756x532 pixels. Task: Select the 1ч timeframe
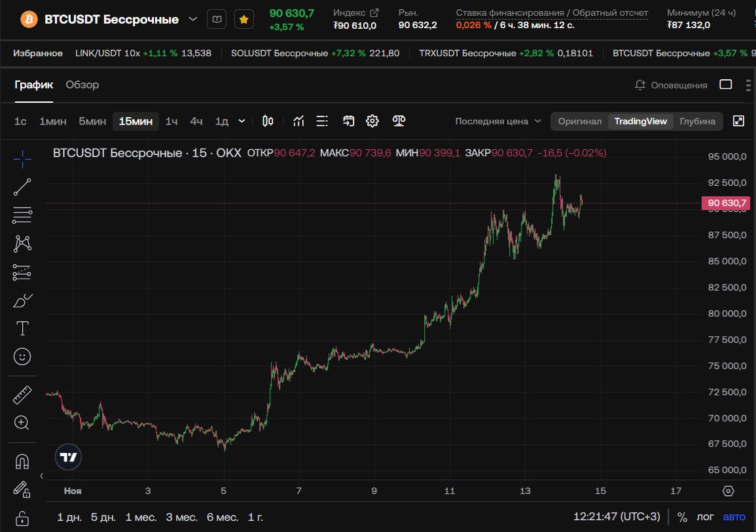171,121
